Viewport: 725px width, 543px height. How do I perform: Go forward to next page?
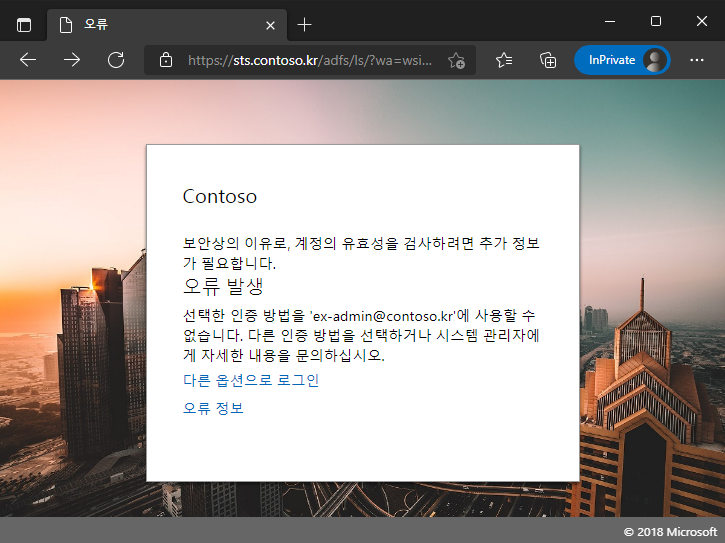click(x=72, y=60)
